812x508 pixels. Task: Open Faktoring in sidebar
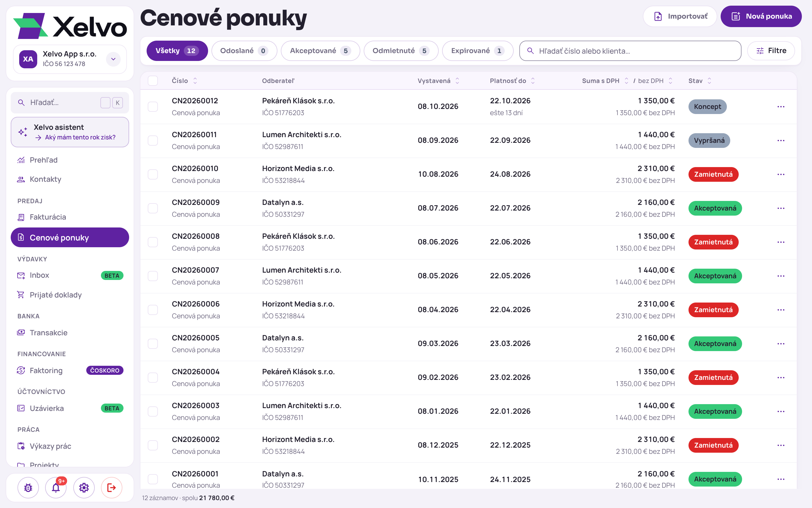[x=70, y=370]
